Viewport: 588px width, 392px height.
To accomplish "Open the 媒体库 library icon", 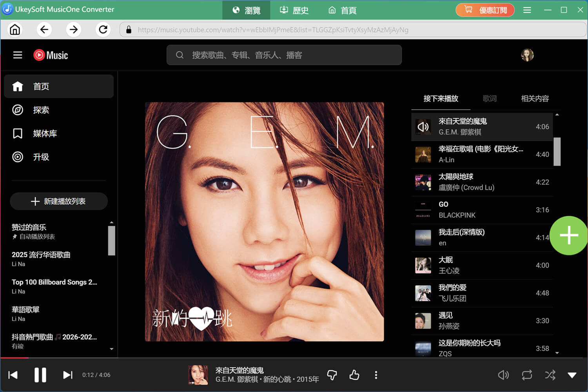I will click(18, 133).
